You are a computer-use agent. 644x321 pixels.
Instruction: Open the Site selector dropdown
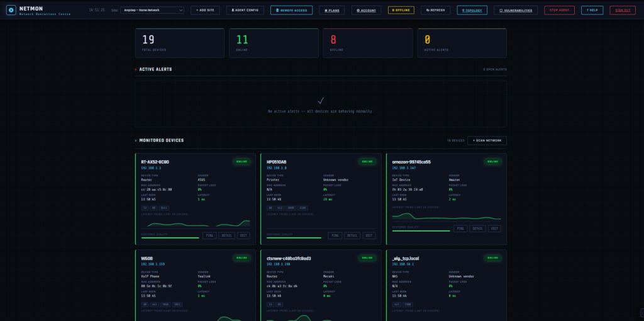click(x=152, y=10)
